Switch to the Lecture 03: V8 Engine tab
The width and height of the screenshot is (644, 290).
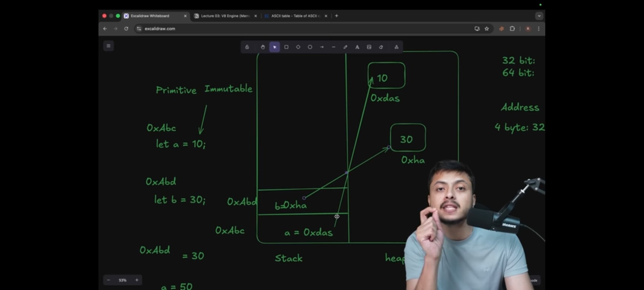click(x=225, y=16)
